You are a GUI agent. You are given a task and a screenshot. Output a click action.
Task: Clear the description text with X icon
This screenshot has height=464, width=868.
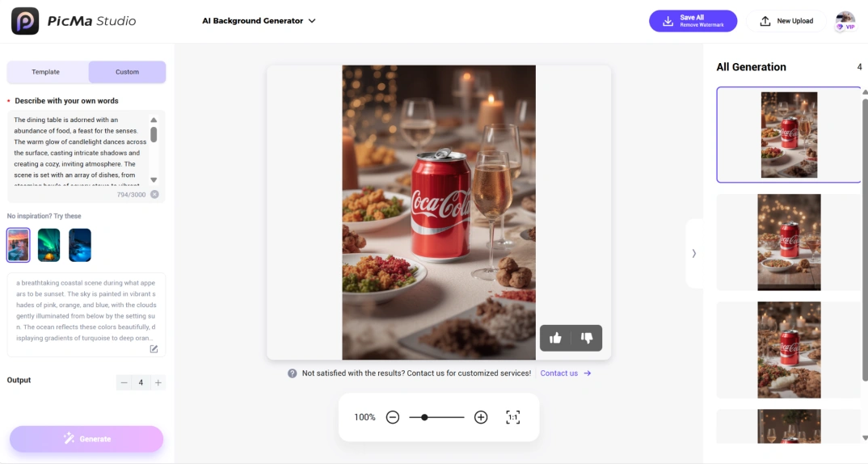pos(154,194)
